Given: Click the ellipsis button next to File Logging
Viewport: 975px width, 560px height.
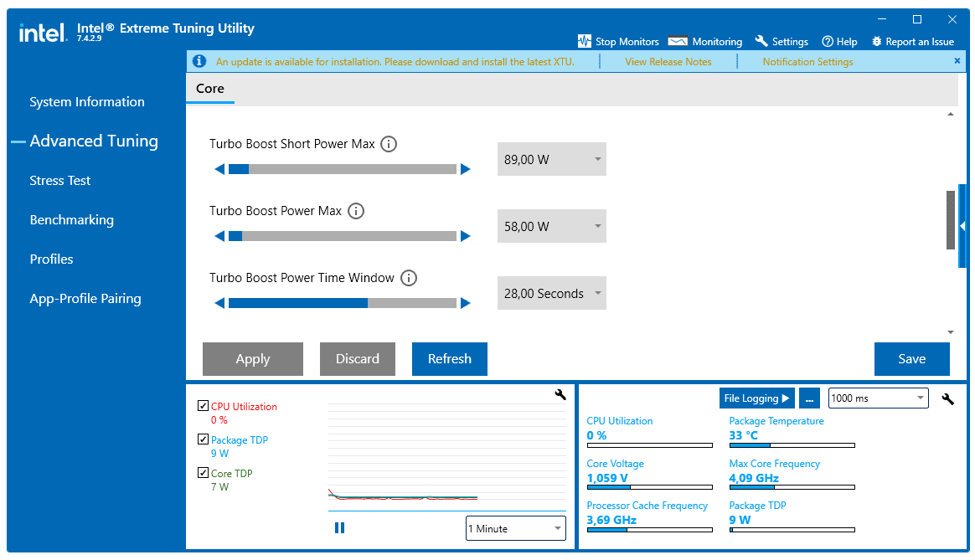Looking at the screenshot, I should pos(809,398).
